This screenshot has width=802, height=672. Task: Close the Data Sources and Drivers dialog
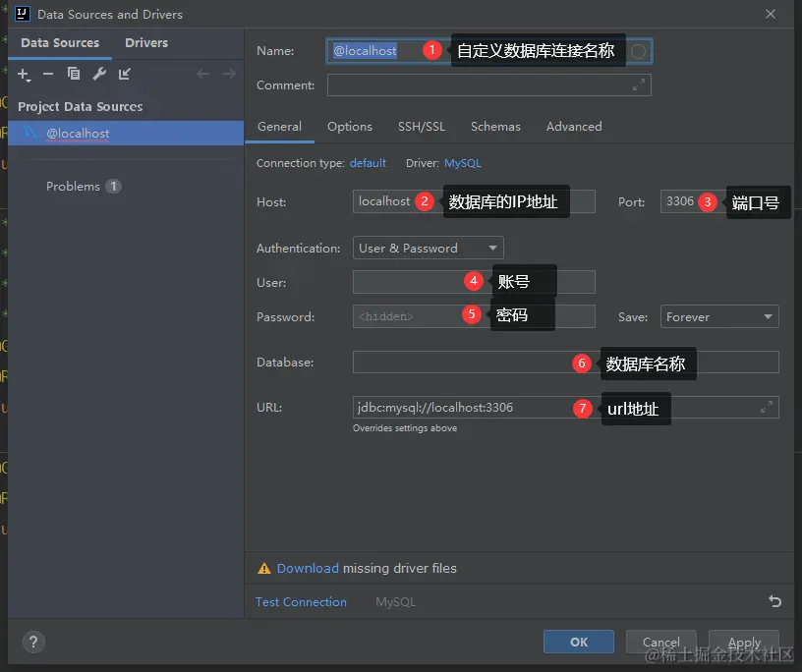pyautogui.click(x=771, y=14)
